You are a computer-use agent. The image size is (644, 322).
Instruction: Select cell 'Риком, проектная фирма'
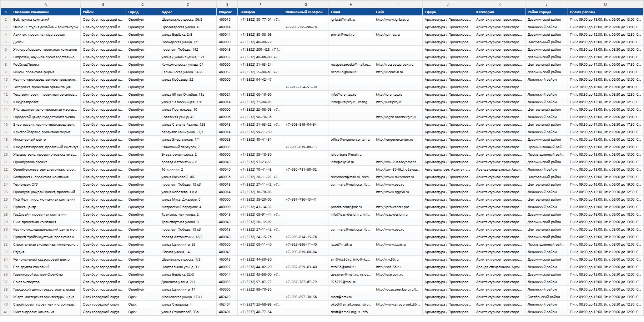click(46, 72)
